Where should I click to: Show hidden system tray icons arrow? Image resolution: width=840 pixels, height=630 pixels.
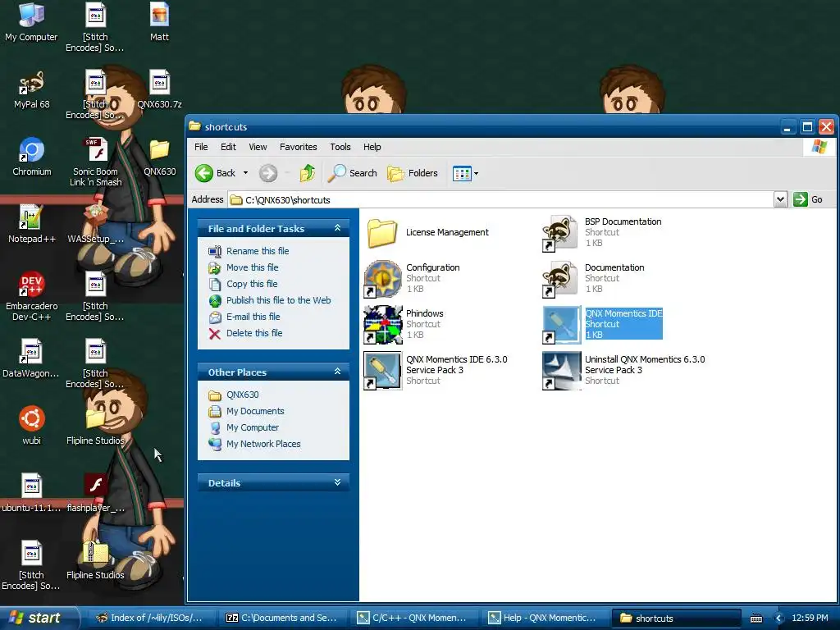[x=779, y=619]
